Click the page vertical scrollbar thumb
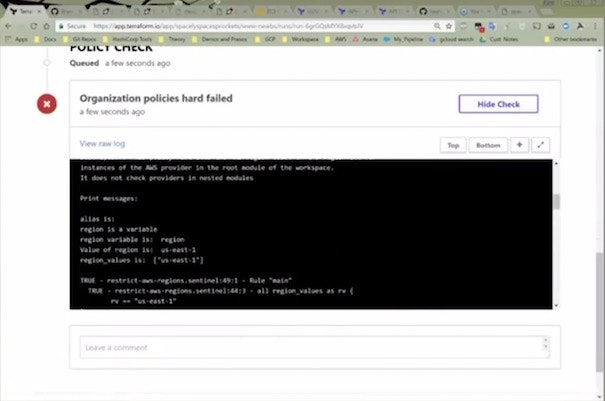 point(599,312)
